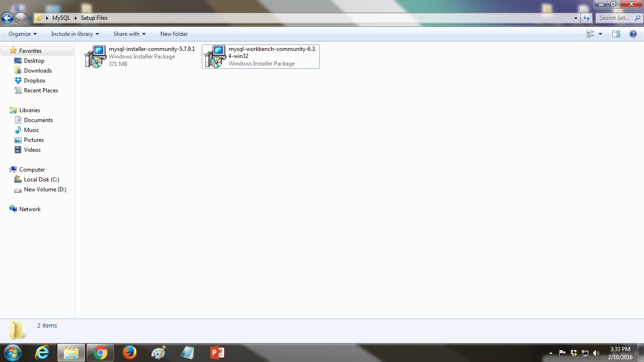The width and height of the screenshot is (644, 362).
Task: Click the MySQL breadcrumb in address bar
Action: 61,18
